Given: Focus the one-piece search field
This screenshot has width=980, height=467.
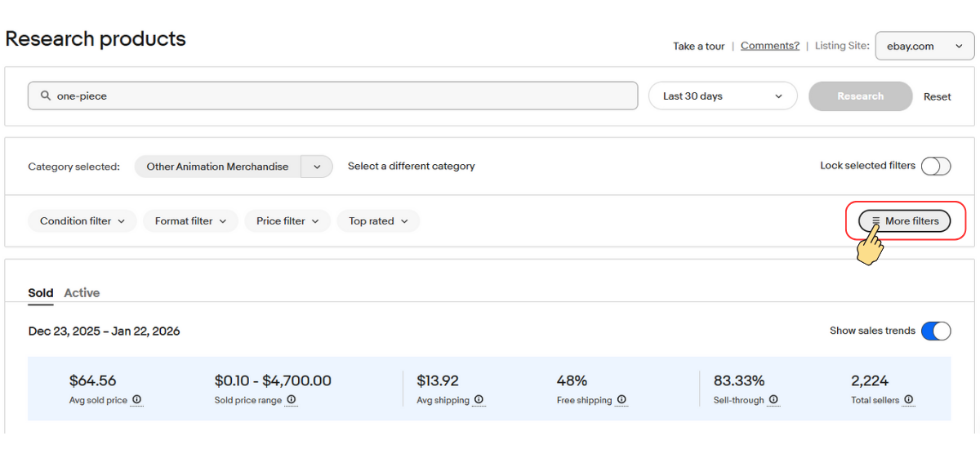Looking at the screenshot, I should (x=333, y=96).
